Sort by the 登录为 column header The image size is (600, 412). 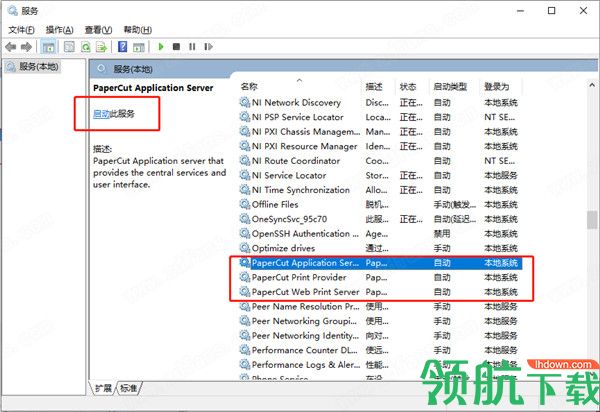497,87
